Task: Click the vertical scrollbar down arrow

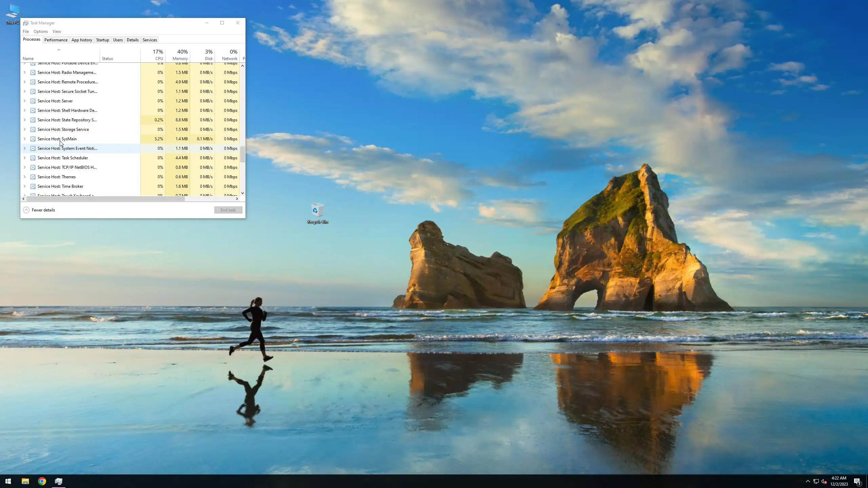Action: (242, 193)
